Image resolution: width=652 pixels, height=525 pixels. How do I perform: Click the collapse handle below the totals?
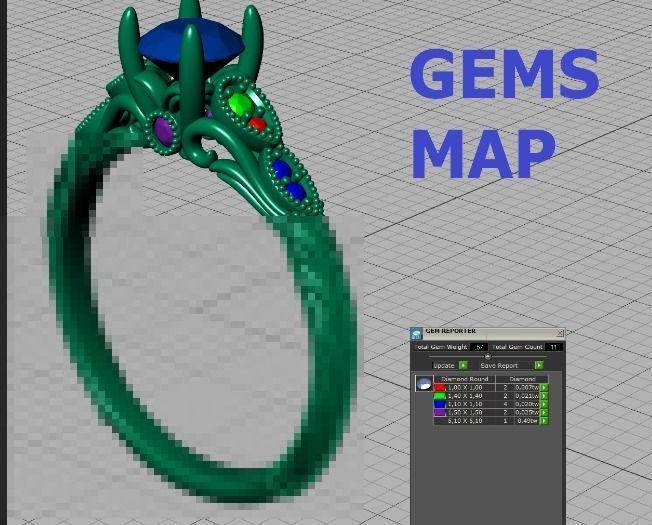click(488, 357)
